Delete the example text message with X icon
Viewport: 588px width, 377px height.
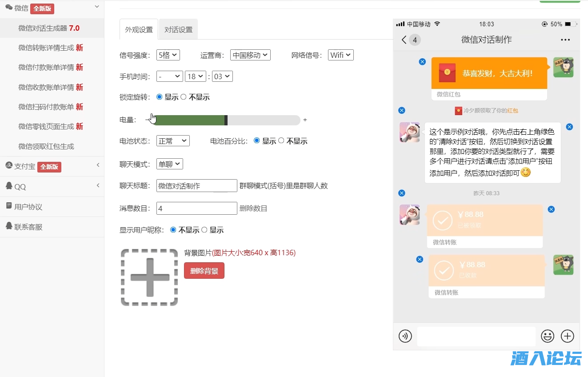569,127
